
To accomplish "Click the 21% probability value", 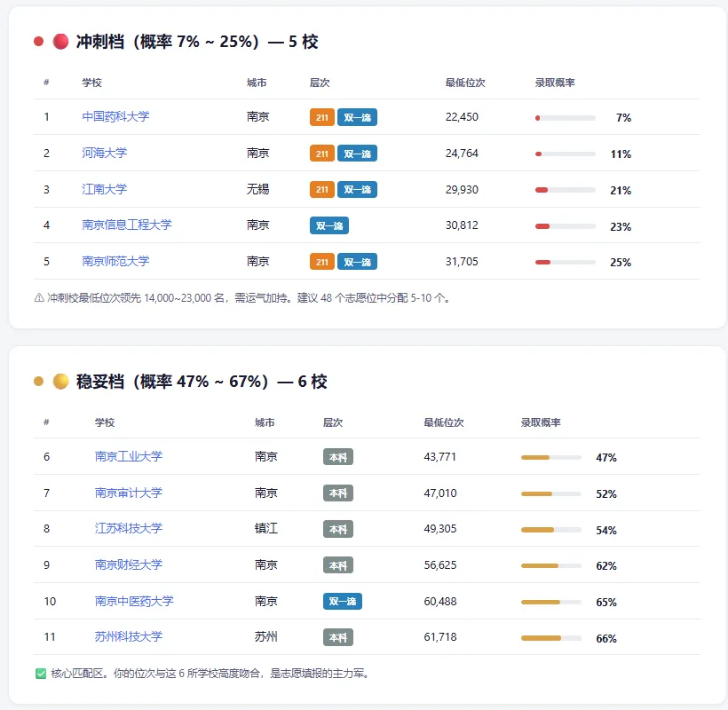I will pos(621,190).
